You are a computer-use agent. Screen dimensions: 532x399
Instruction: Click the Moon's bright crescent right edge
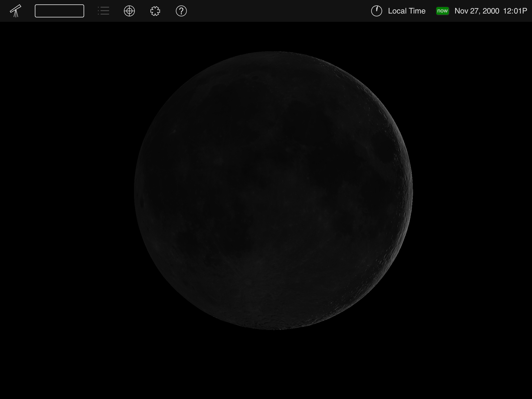coord(409,190)
